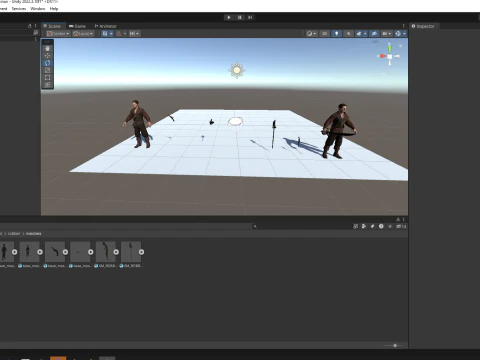Select the upright sword on the plane
480x360 pixels.
coord(273,134)
